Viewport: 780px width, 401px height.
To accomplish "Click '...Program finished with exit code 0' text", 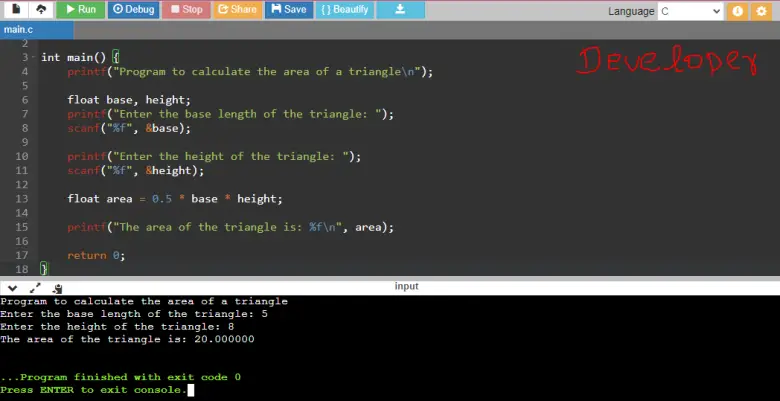I will tap(120, 377).
